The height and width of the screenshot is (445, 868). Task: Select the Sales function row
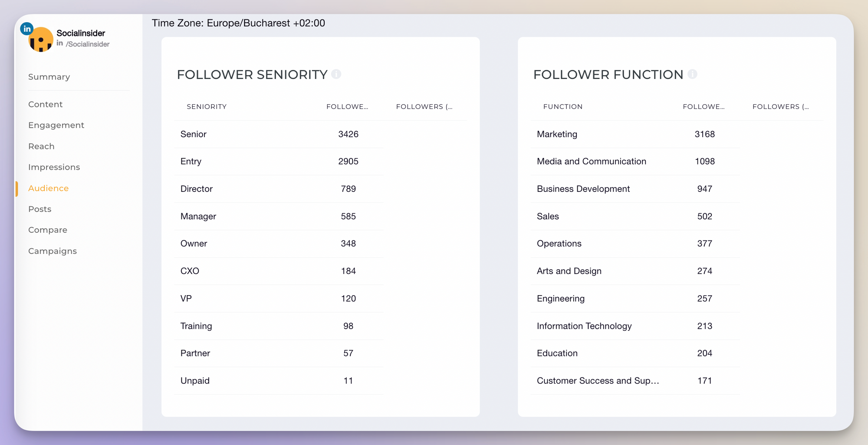(x=635, y=216)
